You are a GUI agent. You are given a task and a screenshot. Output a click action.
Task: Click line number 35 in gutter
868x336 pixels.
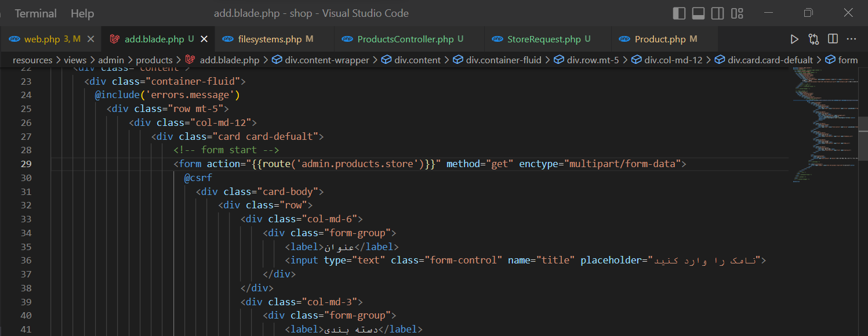click(26, 247)
